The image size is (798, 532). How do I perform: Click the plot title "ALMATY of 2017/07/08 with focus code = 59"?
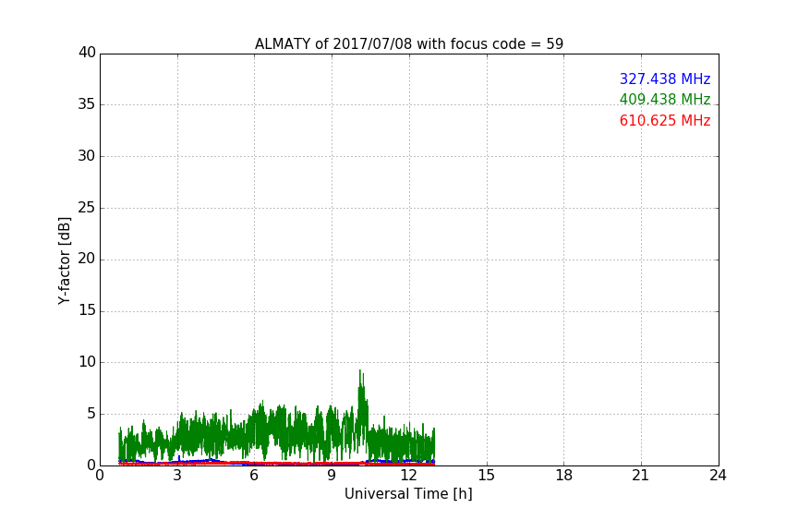(x=409, y=43)
